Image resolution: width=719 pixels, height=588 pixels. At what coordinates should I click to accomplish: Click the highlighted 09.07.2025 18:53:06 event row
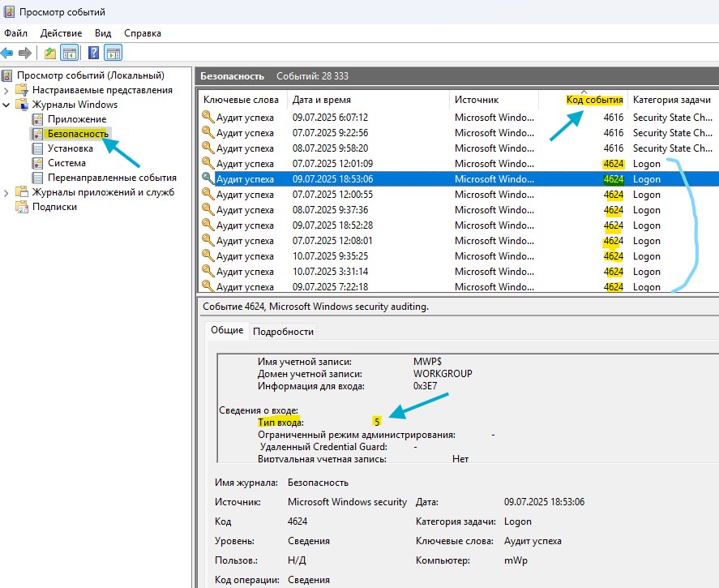pos(459,179)
